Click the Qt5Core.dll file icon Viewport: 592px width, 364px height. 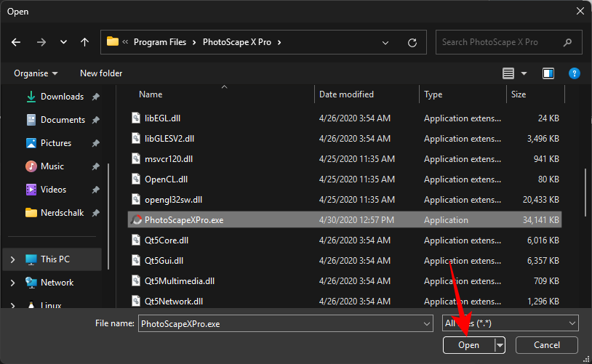136,240
